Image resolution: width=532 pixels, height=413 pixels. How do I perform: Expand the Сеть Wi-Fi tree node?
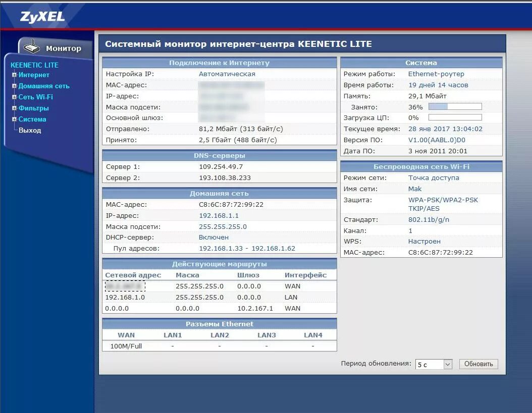pyautogui.click(x=14, y=97)
